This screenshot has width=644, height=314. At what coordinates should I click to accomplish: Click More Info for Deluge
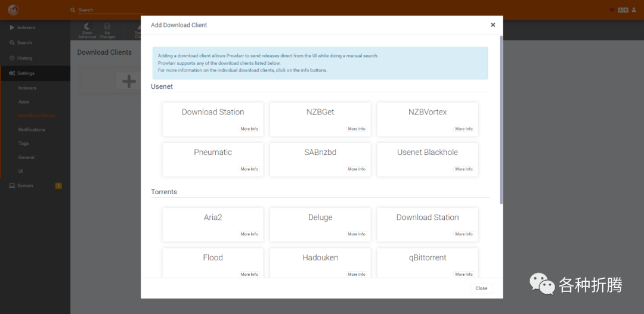(x=357, y=234)
